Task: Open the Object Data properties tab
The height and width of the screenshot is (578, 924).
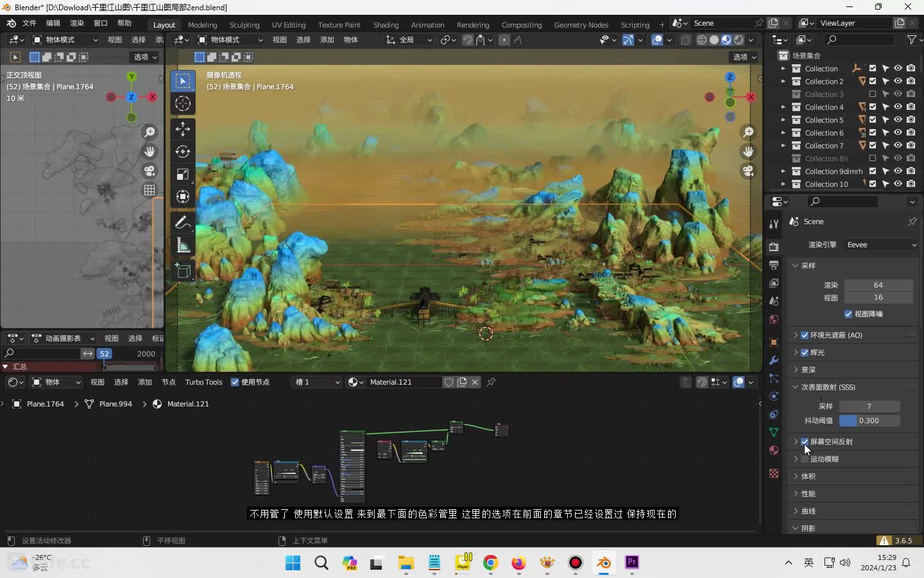Action: coord(774,432)
